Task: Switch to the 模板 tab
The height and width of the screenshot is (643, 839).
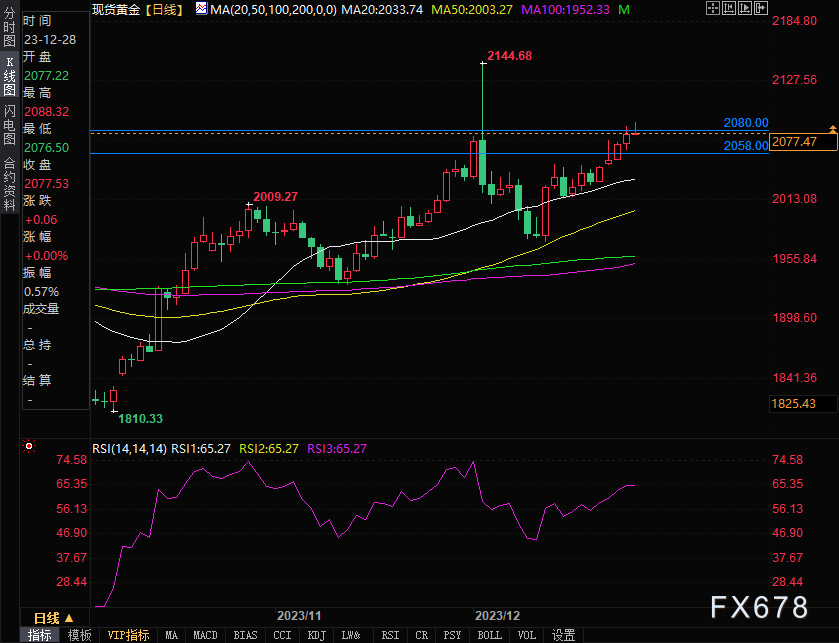Action: (79, 635)
